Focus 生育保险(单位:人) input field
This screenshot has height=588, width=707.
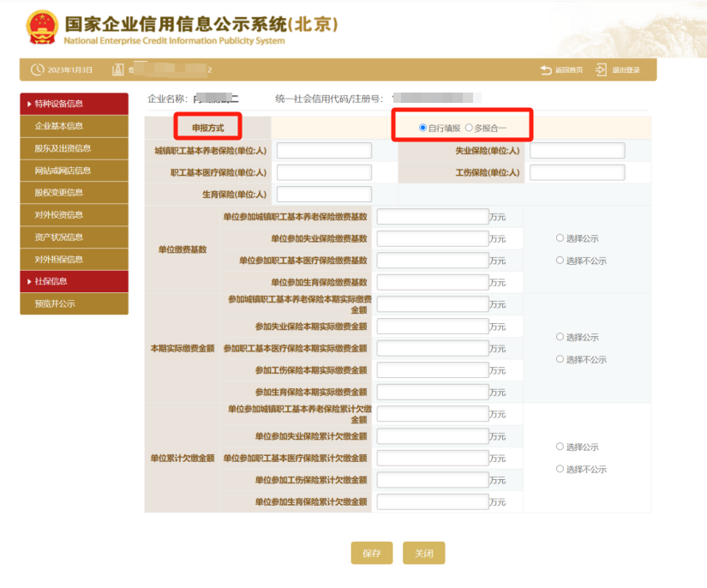(x=324, y=195)
